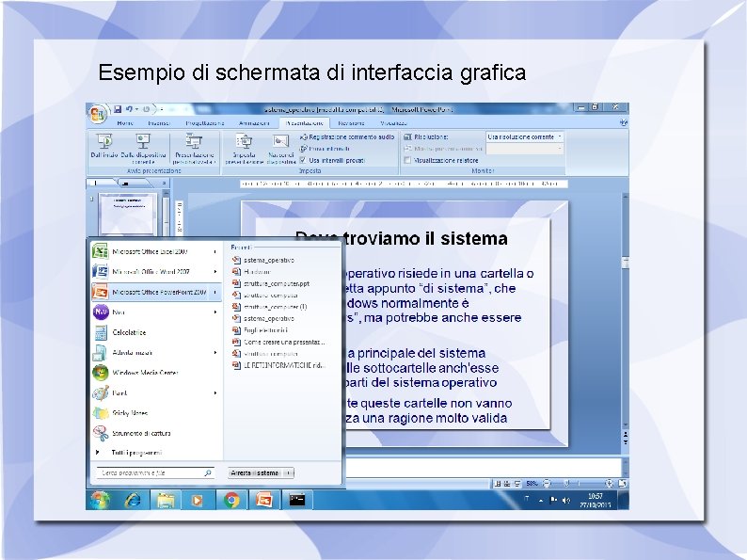Open Imposta presentazione icon
The width and height of the screenshot is (747, 560).
coord(244,149)
